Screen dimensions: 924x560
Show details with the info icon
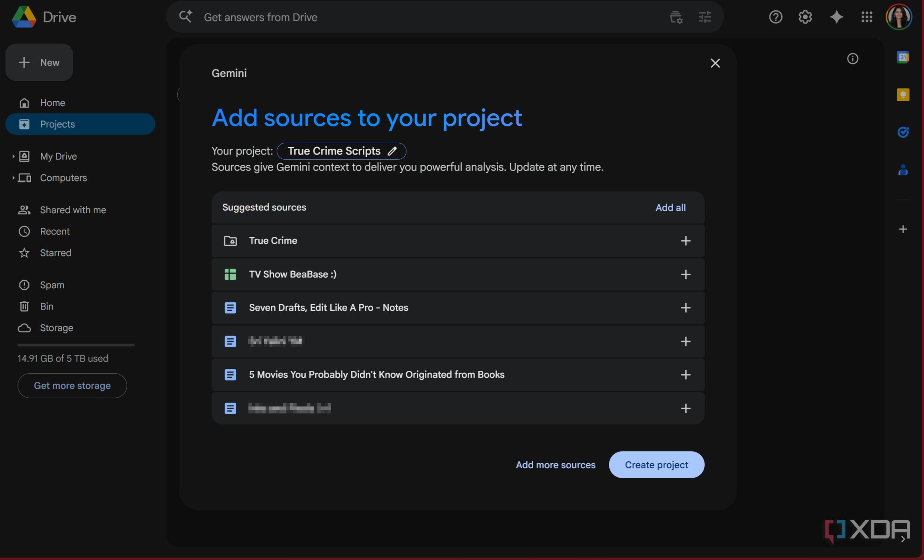click(853, 59)
